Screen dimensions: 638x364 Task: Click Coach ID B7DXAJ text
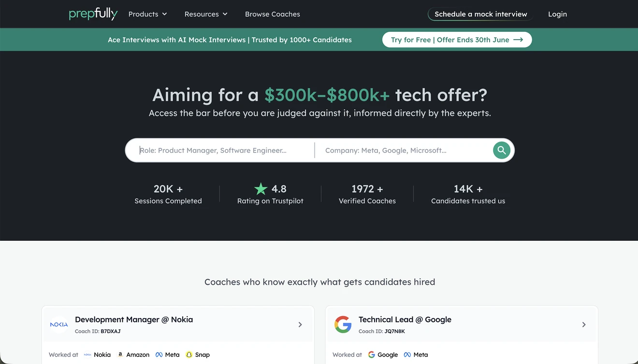click(x=98, y=332)
